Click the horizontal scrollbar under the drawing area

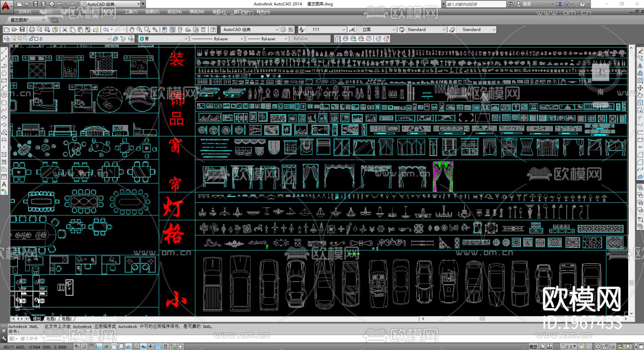523,318
